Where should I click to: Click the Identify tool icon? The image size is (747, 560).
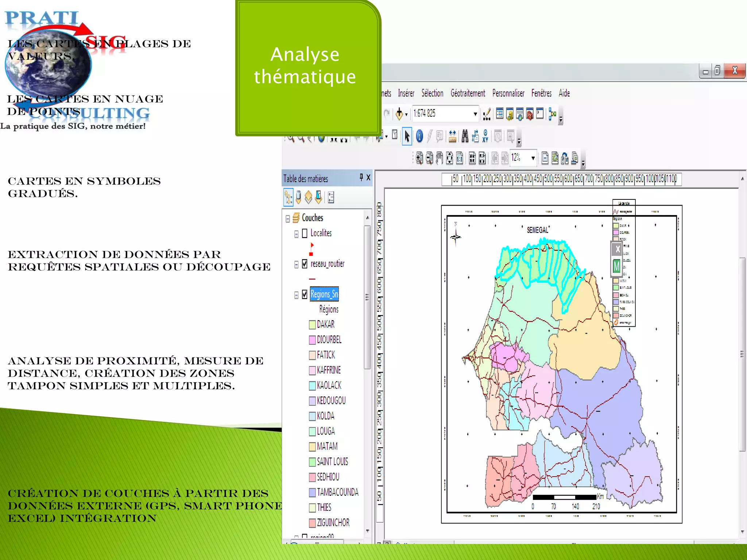[x=419, y=136]
